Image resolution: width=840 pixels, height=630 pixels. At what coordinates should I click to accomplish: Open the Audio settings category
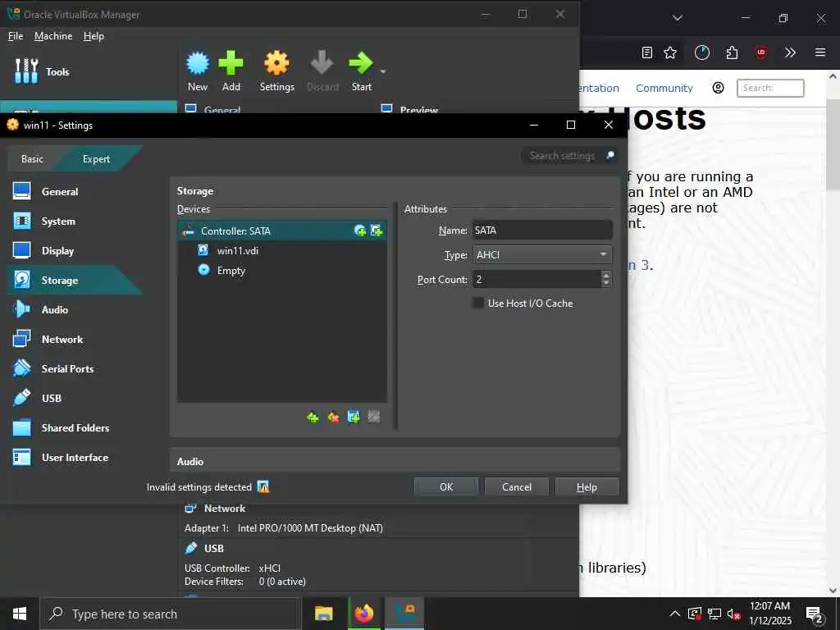[55, 309]
